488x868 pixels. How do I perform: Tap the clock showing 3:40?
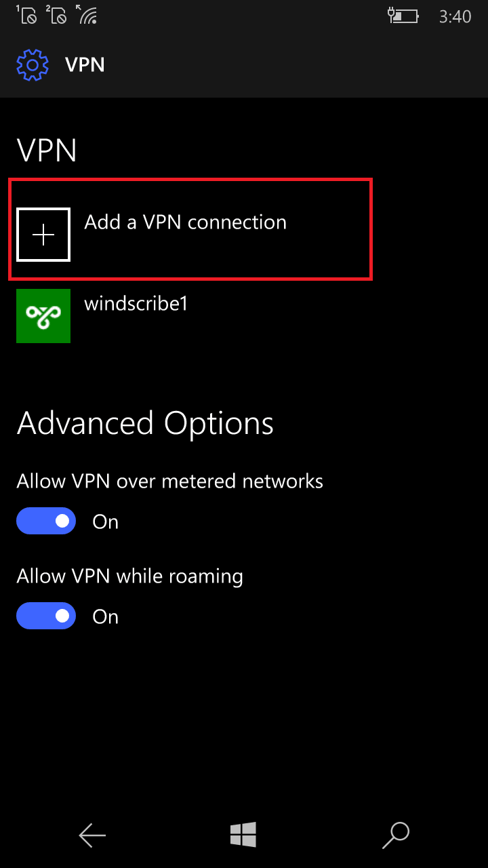coord(455,17)
